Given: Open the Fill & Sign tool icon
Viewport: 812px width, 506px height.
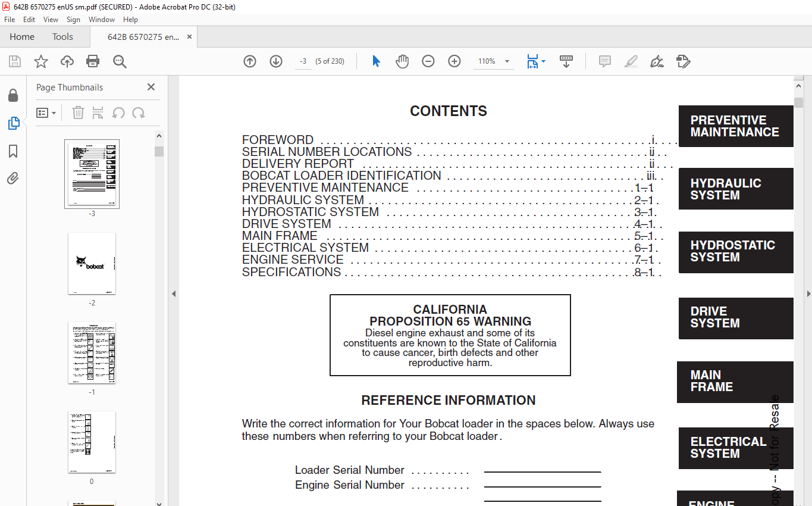Looking at the screenshot, I should (684, 61).
